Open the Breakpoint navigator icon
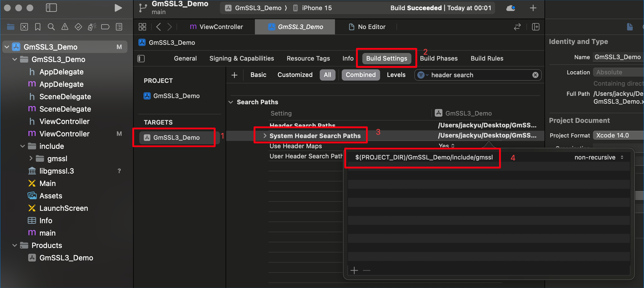The width and height of the screenshot is (644, 288). [x=105, y=27]
